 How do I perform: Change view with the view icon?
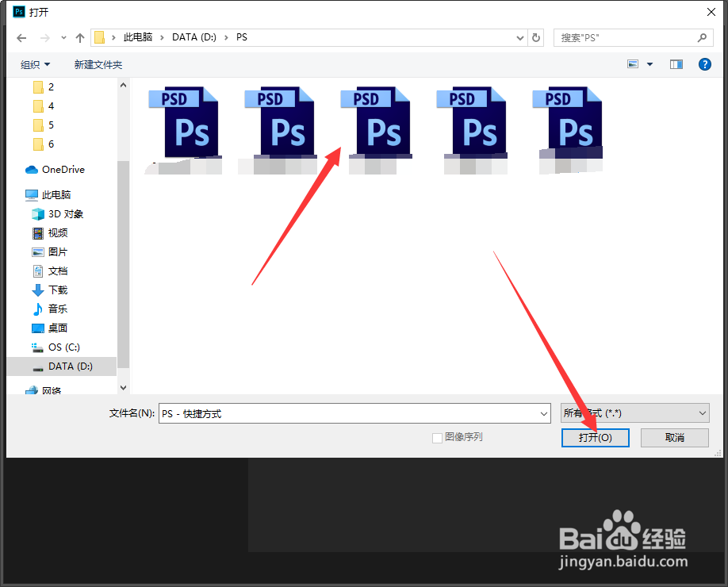point(633,64)
